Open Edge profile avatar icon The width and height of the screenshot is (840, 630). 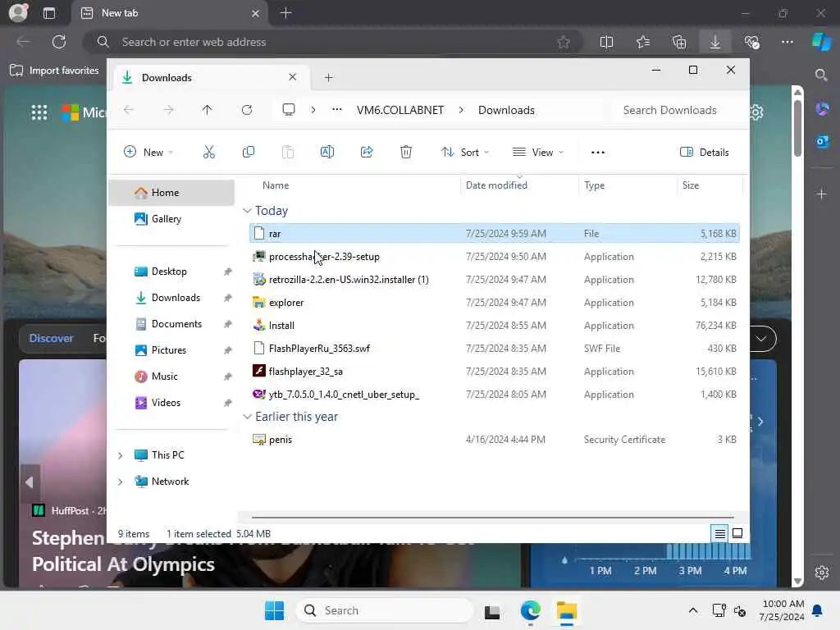coord(18,12)
